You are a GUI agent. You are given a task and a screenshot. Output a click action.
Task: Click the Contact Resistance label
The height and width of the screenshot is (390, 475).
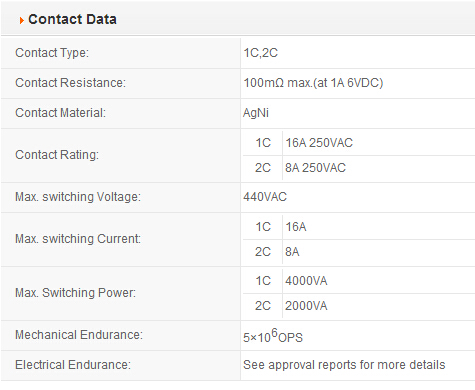tap(71, 83)
